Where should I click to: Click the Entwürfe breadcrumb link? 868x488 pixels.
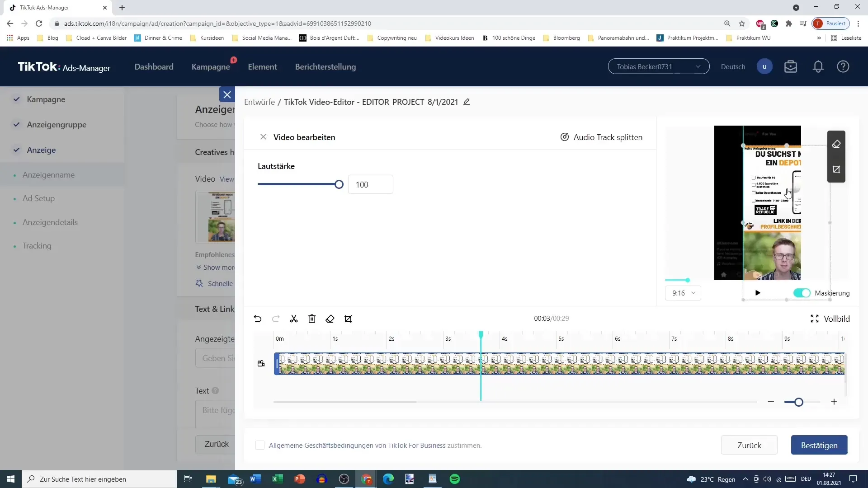[x=259, y=102]
